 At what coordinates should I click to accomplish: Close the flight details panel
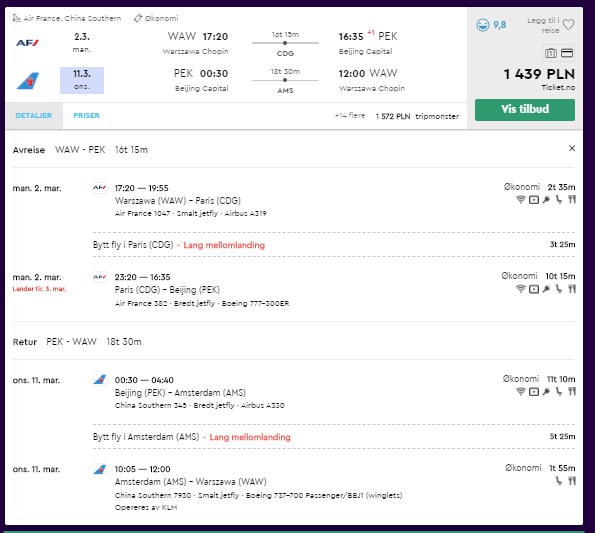point(571,148)
